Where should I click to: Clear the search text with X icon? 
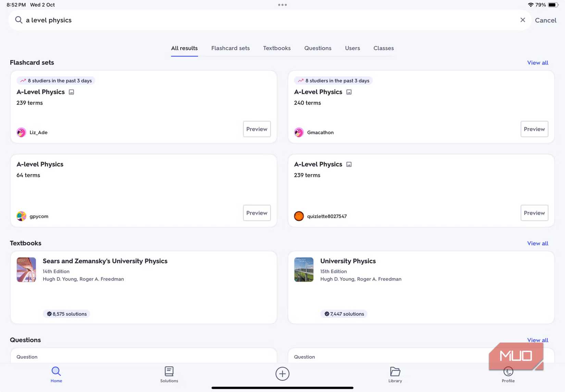pyautogui.click(x=523, y=20)
